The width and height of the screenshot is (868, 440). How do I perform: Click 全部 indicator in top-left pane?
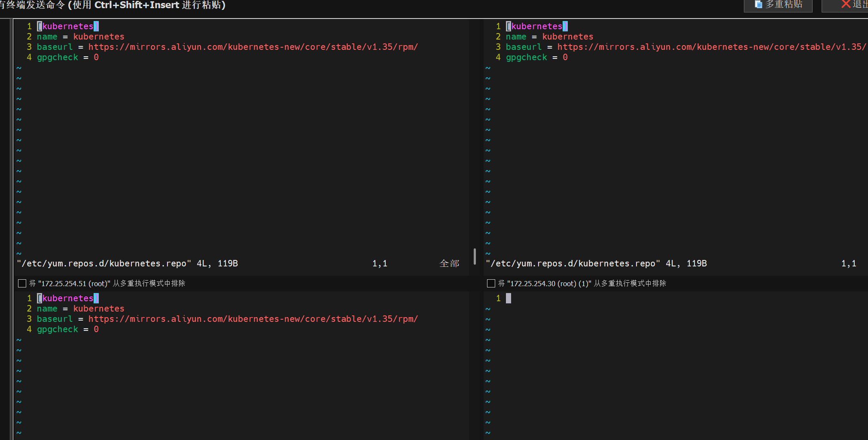(x=449, y=263)
